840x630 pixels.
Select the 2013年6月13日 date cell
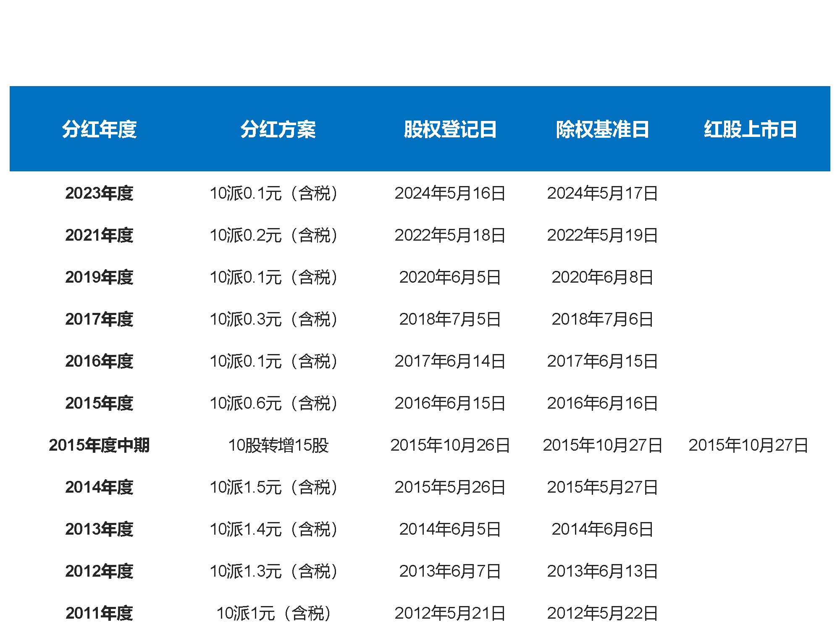coord(602,571)
